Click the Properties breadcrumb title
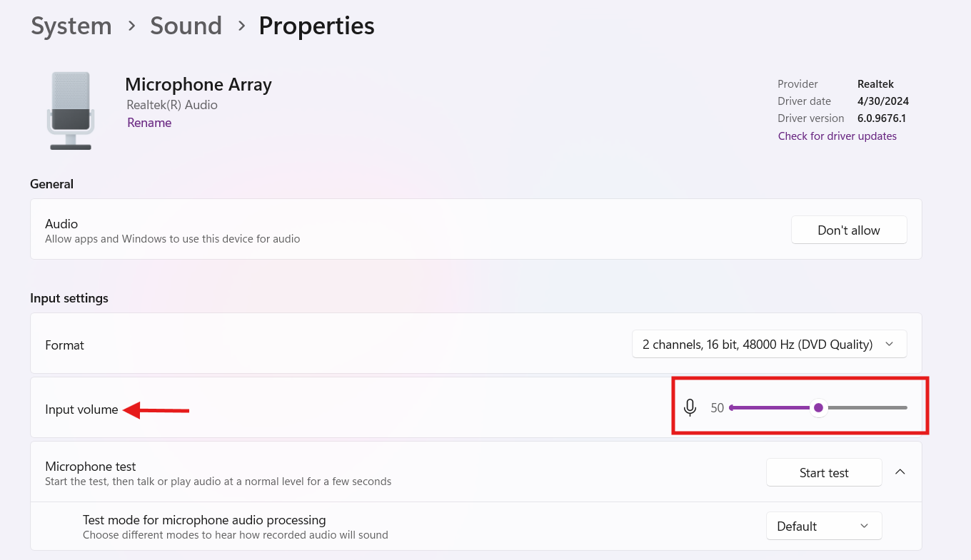This screenshot has width=971, height=560. (316, 26)
